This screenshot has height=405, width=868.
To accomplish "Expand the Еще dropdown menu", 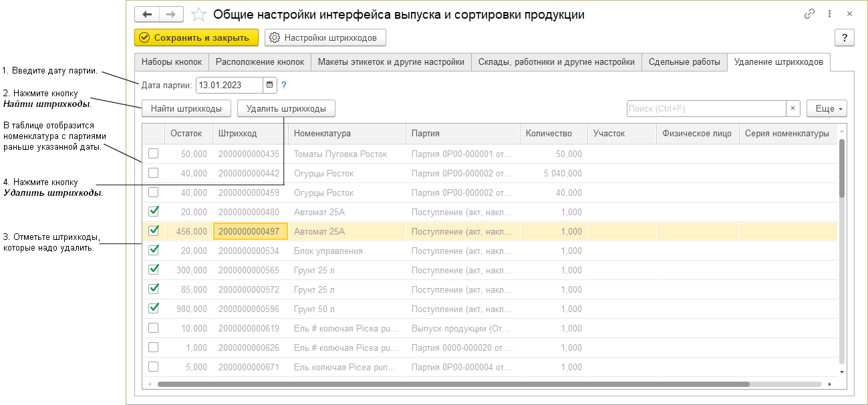I will [827, 108].
